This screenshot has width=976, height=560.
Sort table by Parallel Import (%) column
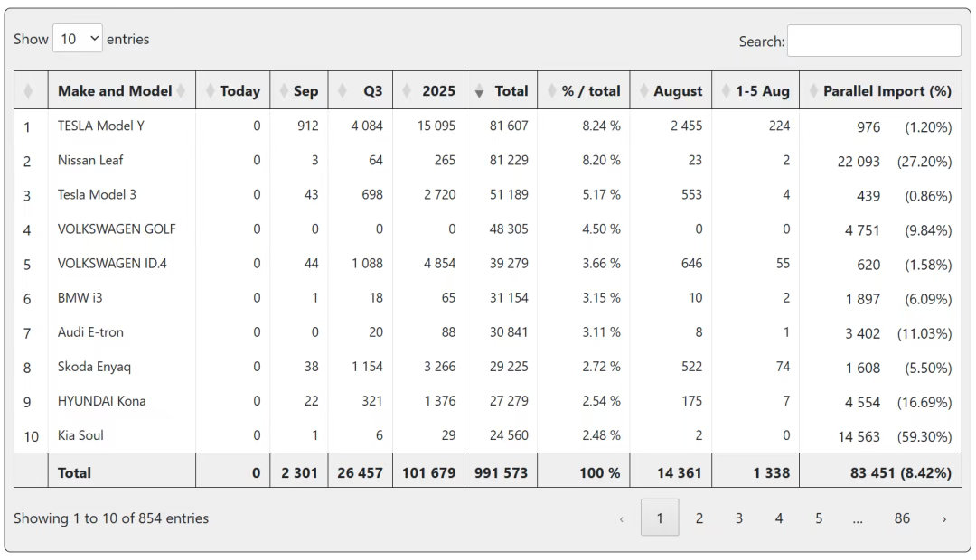[880, 91]
